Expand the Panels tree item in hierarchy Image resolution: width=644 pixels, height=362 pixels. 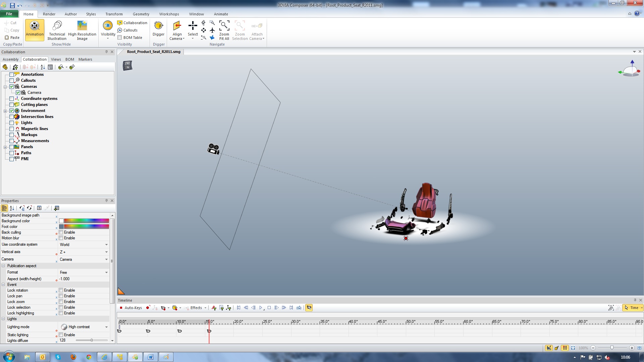tap(4, 146)
